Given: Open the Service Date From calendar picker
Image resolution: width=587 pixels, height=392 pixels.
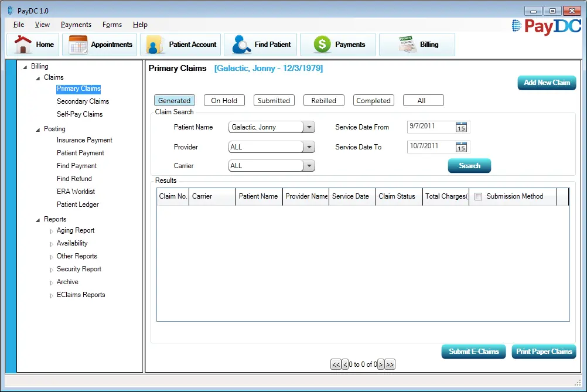Looking at the screenshot, I should pos(461,127).
